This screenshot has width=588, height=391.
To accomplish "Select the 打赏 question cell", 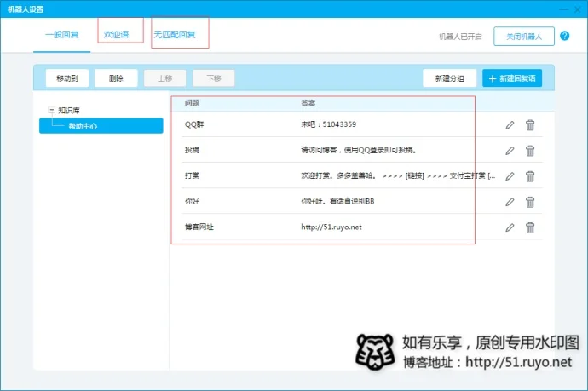I will [x=192, y=175].
